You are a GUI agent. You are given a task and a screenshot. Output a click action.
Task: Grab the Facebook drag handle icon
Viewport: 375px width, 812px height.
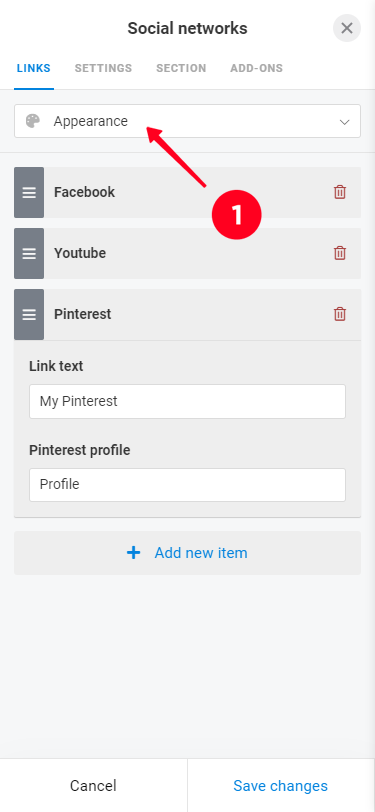(x=29, y=192)
